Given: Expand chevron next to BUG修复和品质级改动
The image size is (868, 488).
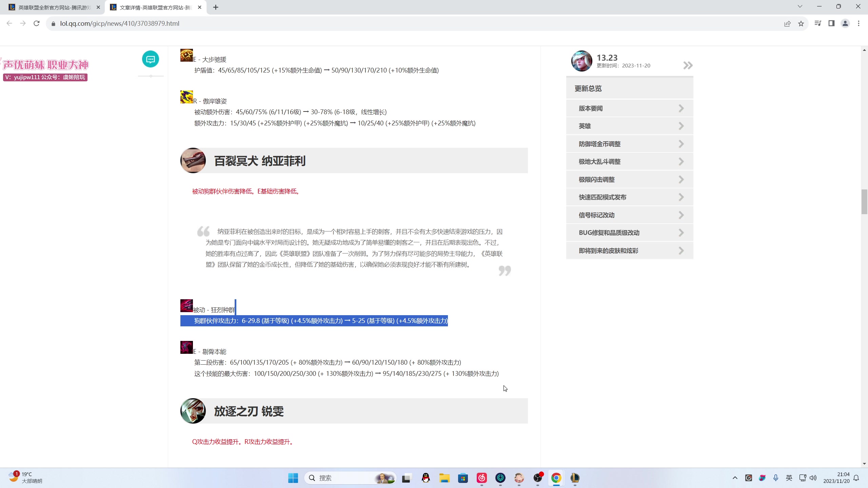Looking at the screenshot, I should click(x=681, y=233).
